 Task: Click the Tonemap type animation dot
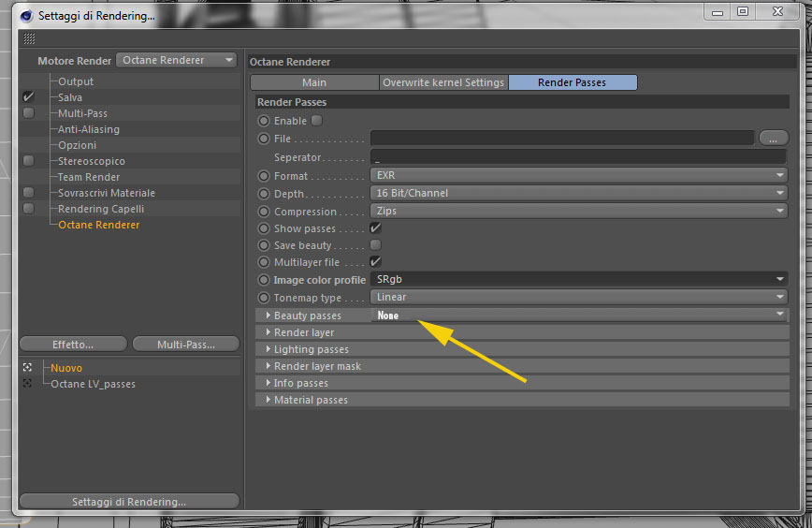click(264, 298)
